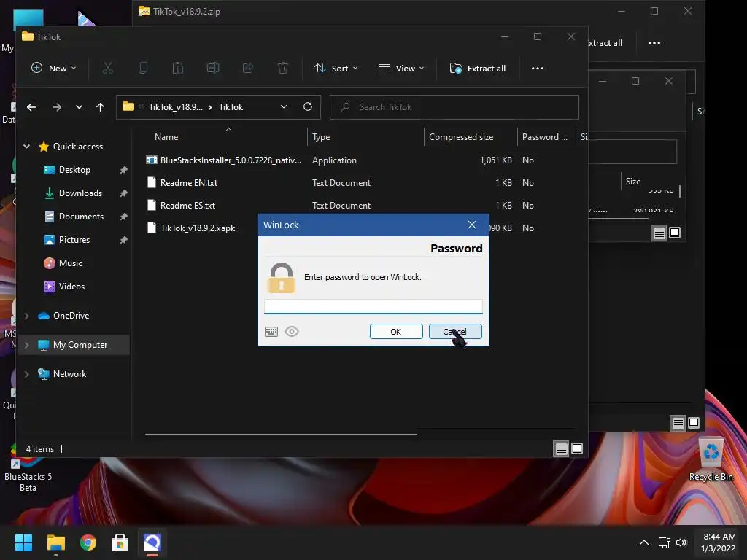Launch Google Chrome from taskbar
Viewport: 747px width, 560px height.
tap(88, 542)
